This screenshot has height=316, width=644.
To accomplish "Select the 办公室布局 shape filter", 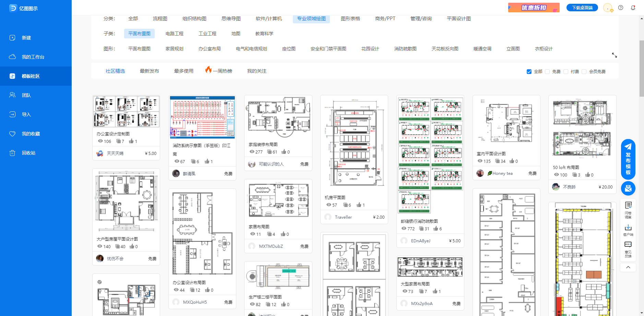I will click(x=210, y=49).
